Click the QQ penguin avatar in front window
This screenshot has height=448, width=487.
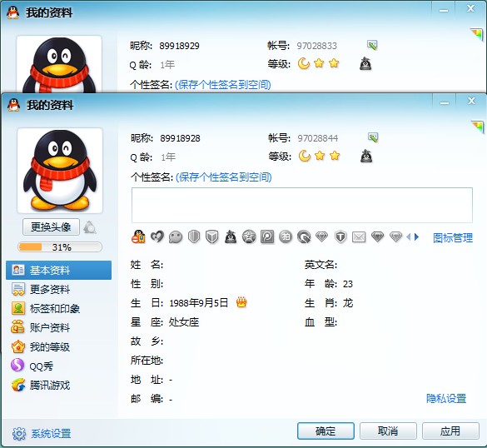click(60, 171)
